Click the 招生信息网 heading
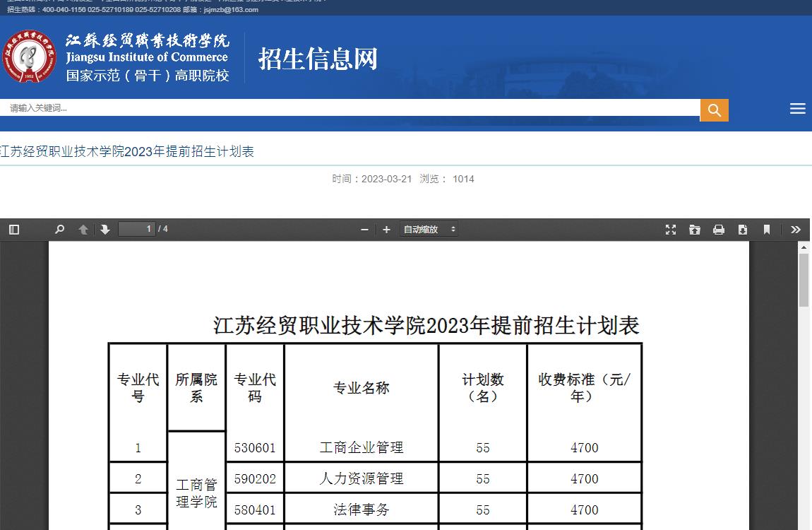 click(318, 59)
